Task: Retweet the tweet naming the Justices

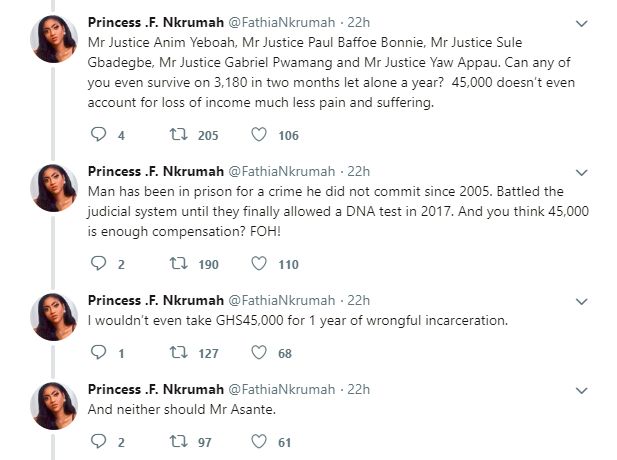Action: click(x=175, y=135)
